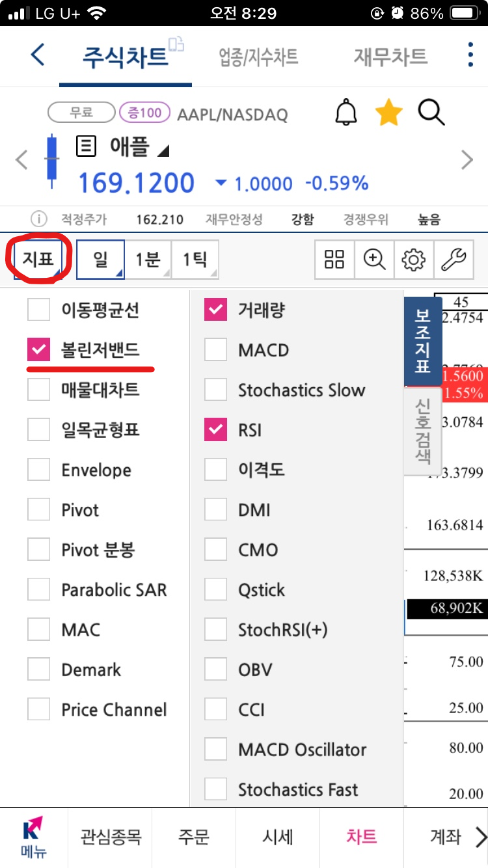Open the chart grid layout icon

(334, 260)
